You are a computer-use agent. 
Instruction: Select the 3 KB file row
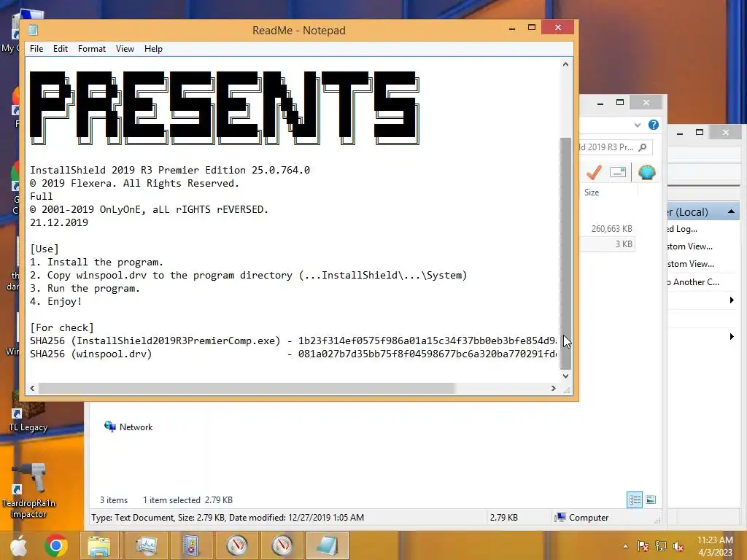pos(608,244)
